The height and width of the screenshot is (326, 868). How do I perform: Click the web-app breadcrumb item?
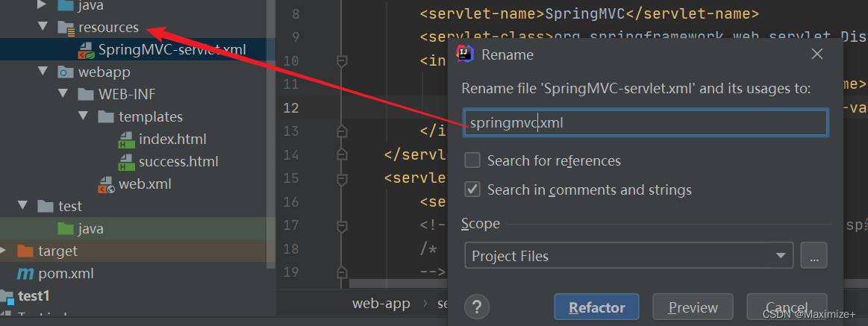click(380, 303)
